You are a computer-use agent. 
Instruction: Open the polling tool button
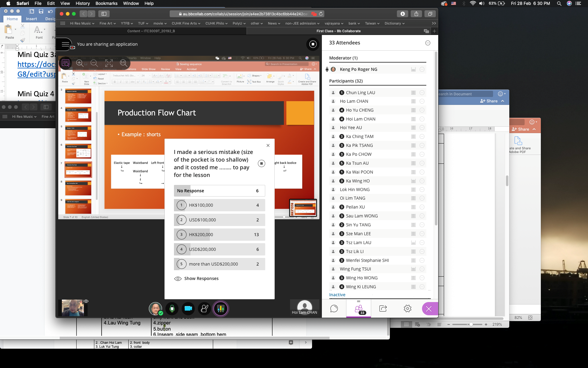[221, 309]
